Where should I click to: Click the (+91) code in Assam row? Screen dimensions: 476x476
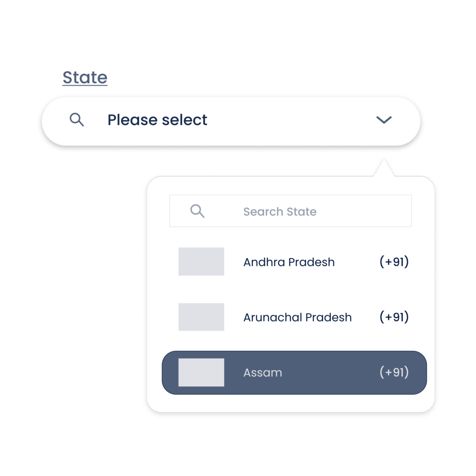pyautogui.click(x=394, y=372)
